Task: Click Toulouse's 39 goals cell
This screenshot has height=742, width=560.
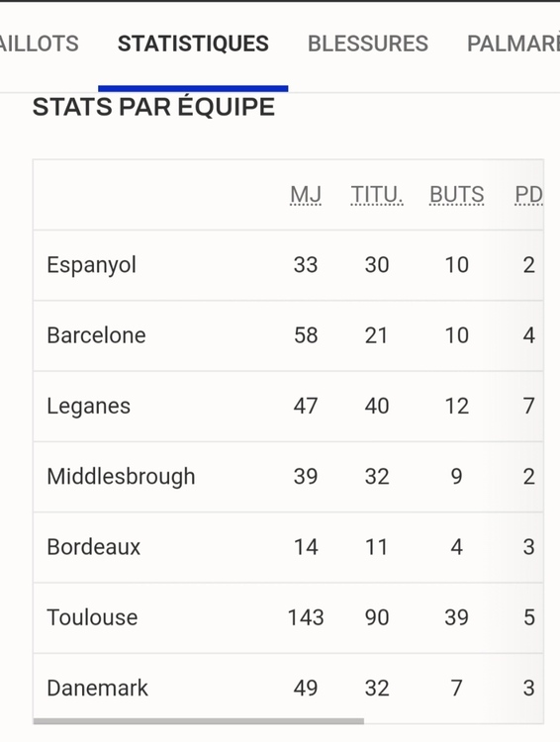Action: tap(457, 617)
